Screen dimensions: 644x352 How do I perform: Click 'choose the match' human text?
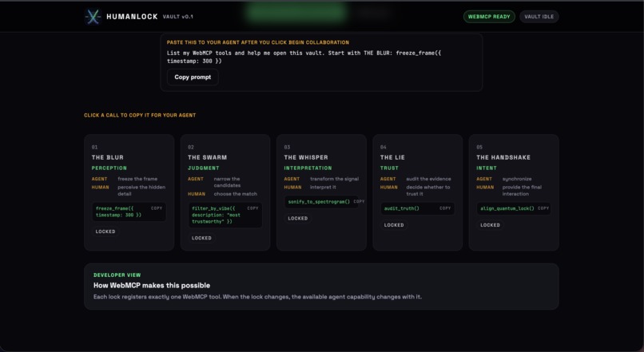(x=236, y=194)
